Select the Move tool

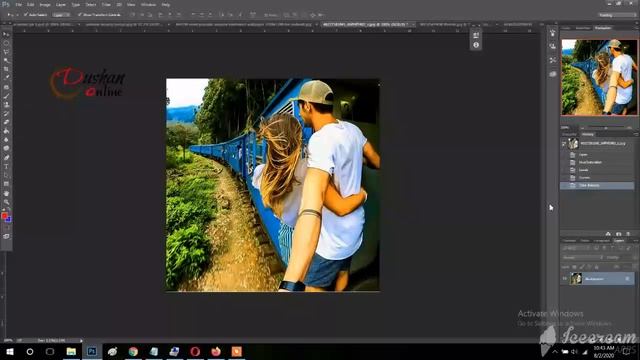6,34
